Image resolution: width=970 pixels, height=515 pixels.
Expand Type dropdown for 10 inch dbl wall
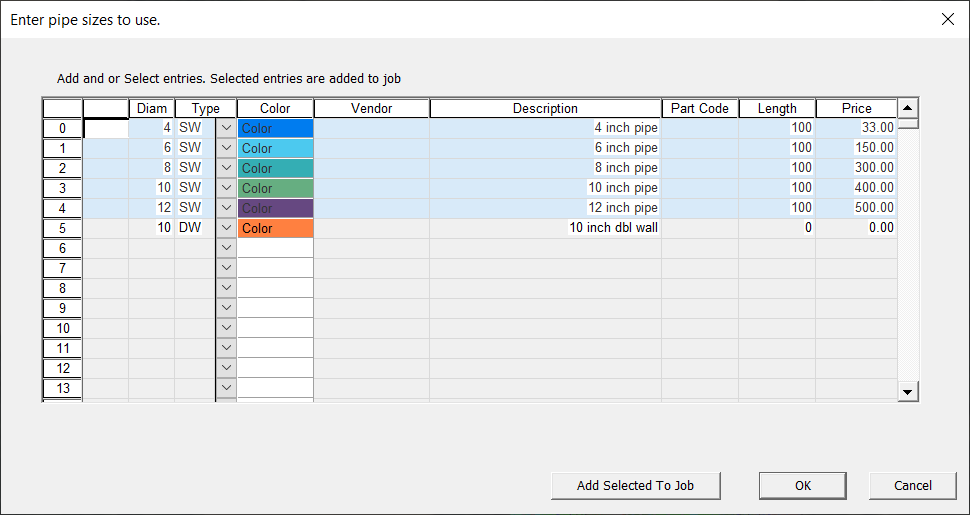pyautogui.click(x=226, y=228)
